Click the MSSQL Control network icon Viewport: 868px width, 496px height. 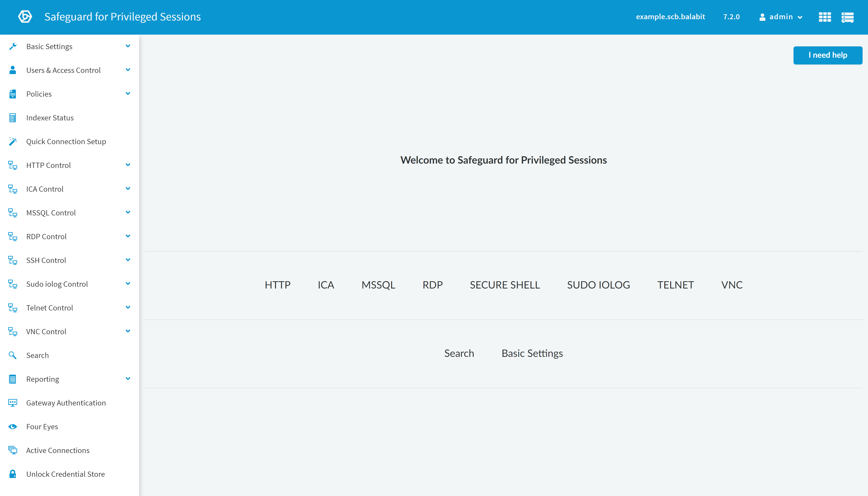[x=13, y=213]
